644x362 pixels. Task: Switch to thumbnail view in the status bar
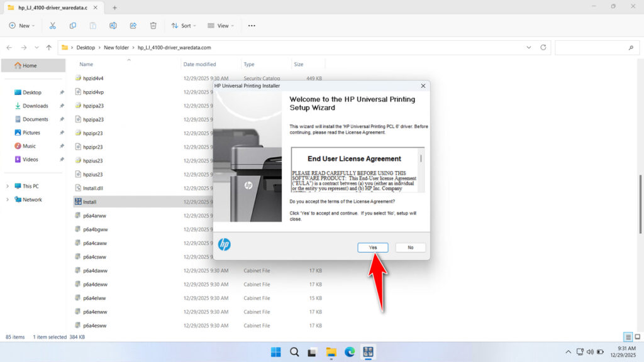(637, 337)
